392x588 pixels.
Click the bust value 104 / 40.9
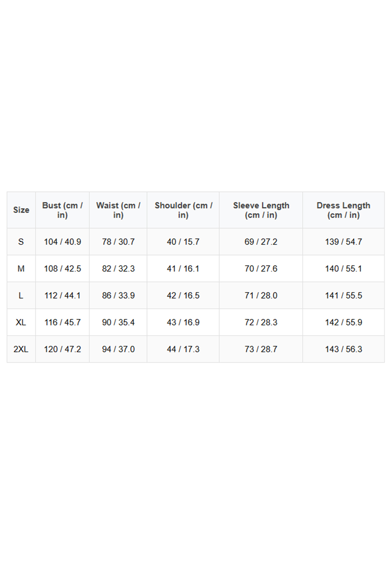click(x=62, y=242)
